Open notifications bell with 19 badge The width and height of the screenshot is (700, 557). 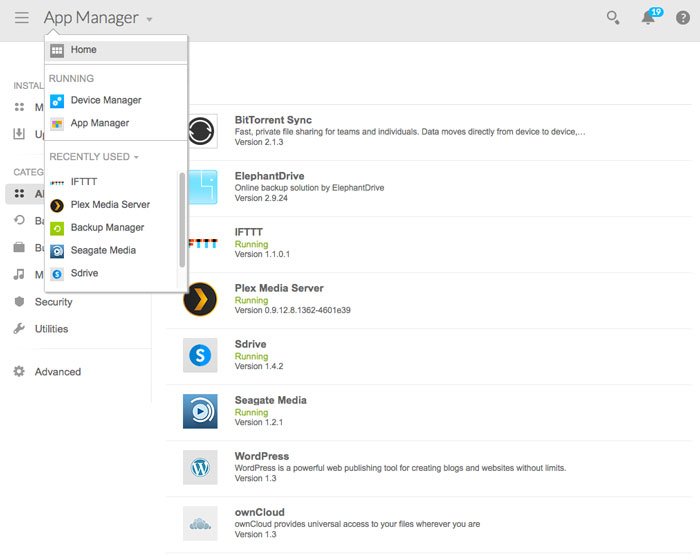pos(649,18)
